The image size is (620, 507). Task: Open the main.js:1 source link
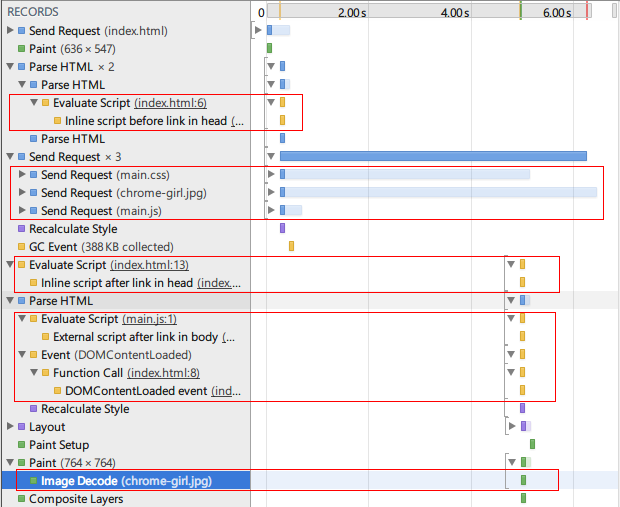pyautogui.click(x=149, y=319)
